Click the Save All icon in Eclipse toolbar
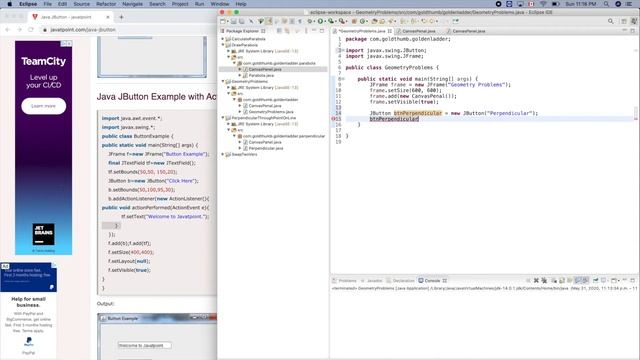The width and height of the screenshot is (640, 360). 242,21
